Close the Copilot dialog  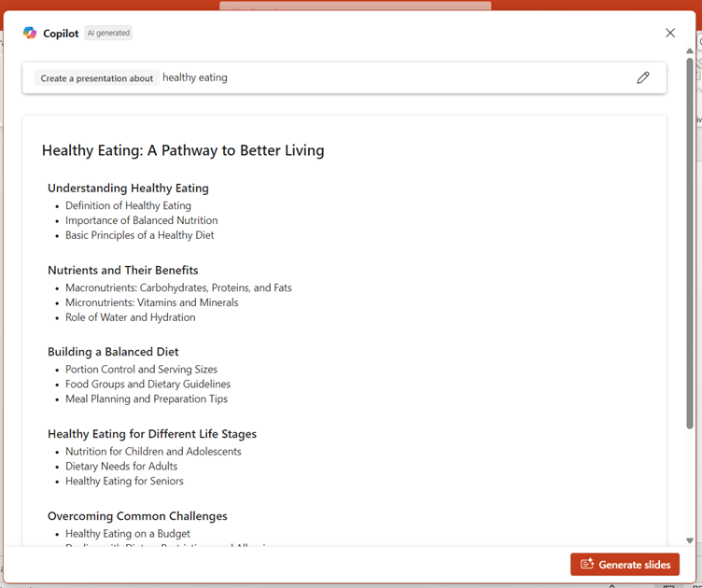(x=669, y=33)
